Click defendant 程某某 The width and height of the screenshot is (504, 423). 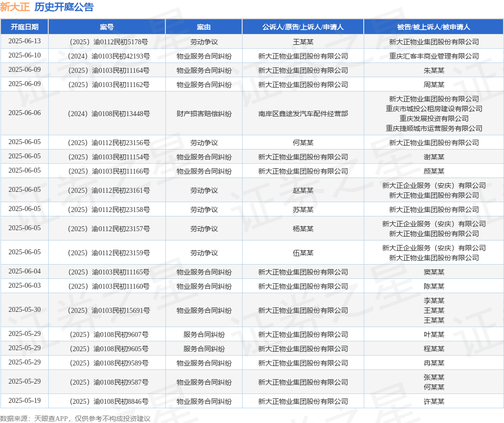coord(434,349)
